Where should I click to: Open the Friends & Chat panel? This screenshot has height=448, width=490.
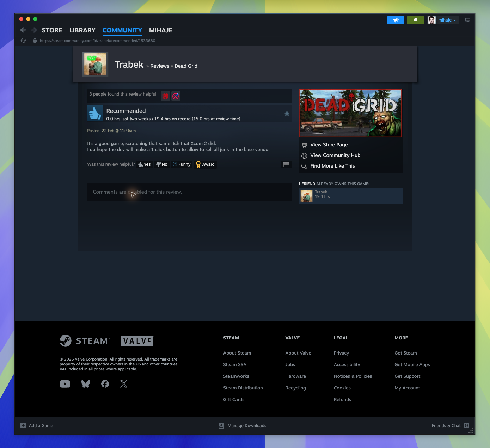click(x=450, y=425)
